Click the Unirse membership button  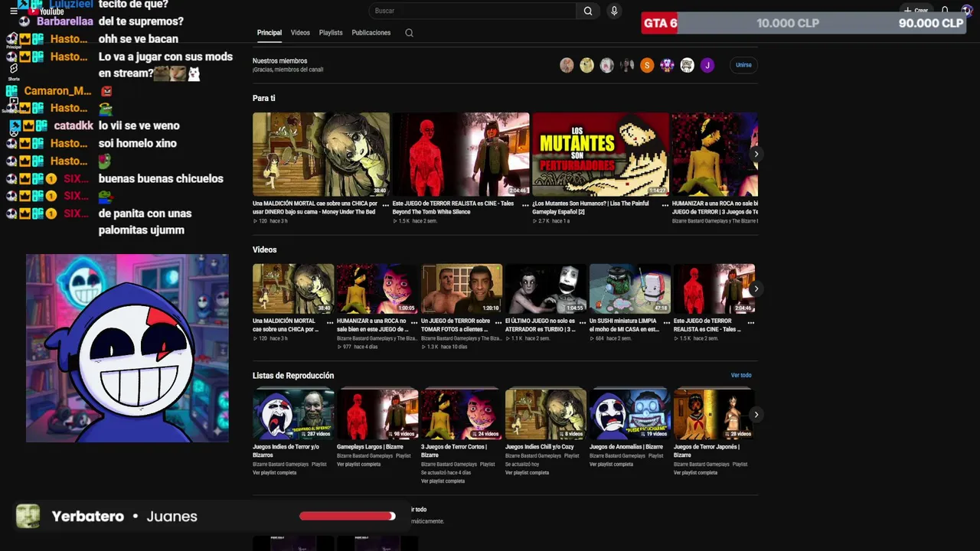[743, 65]
